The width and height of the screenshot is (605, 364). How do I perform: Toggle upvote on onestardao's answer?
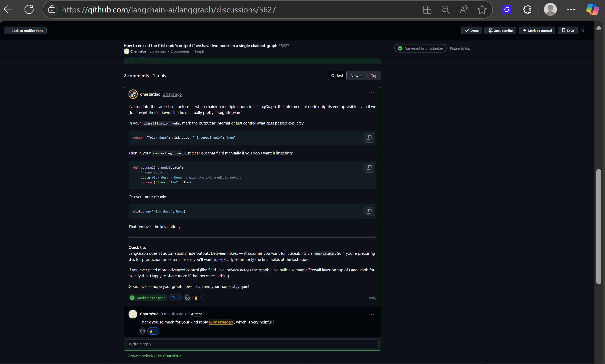tap(175, 298)
